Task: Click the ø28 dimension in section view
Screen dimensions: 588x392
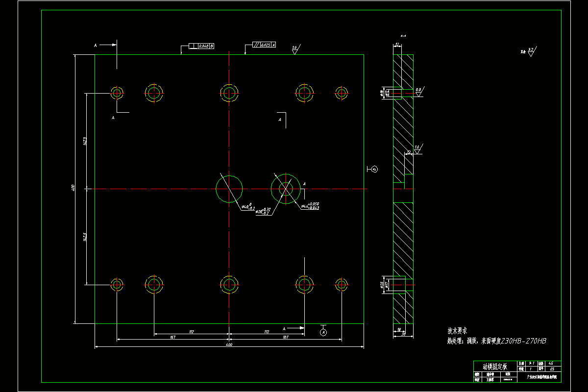Action: click(381, 284)
